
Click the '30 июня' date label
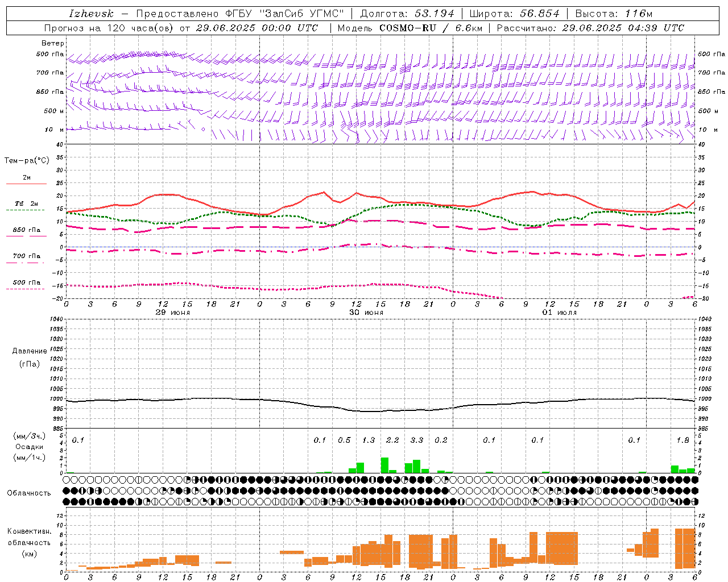(366, 313)
